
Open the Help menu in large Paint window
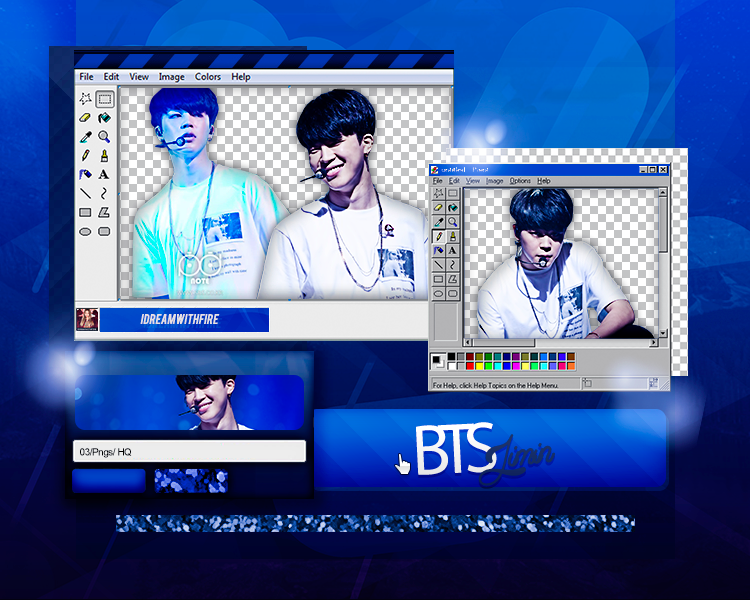pyautogui.click(x=241, y=77)
